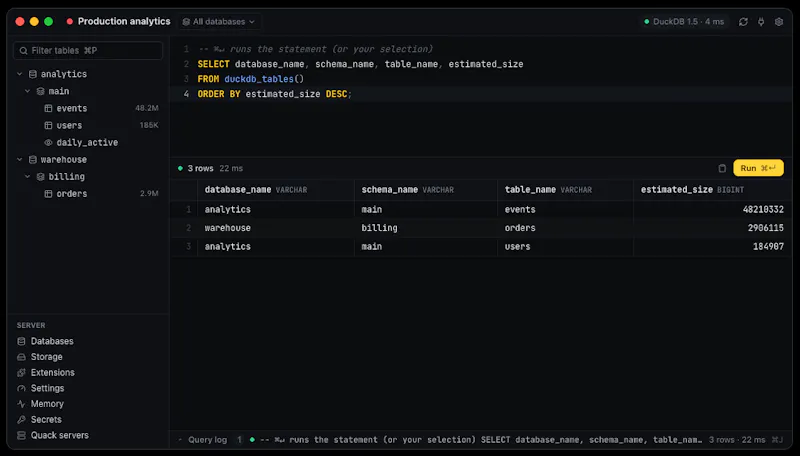The height and width of the screenshot is (456, 800).
Task: Click the green status dot in the query log
Action: point(252,440)
